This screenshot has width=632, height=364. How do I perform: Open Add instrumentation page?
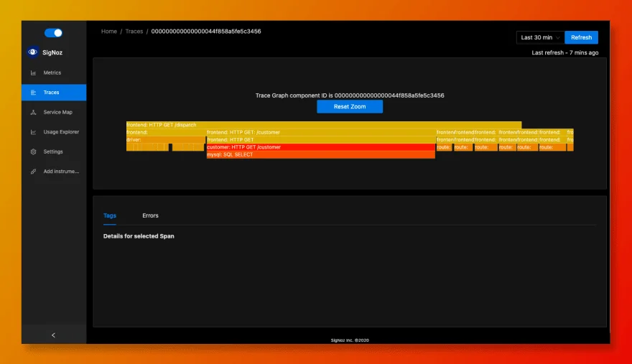(54, 172)
